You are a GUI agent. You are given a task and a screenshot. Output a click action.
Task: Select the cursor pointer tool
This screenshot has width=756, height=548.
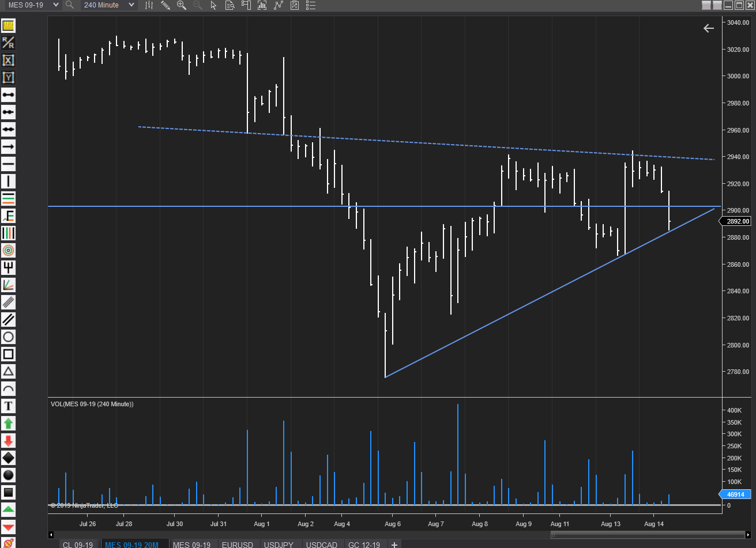click(214, 5)
